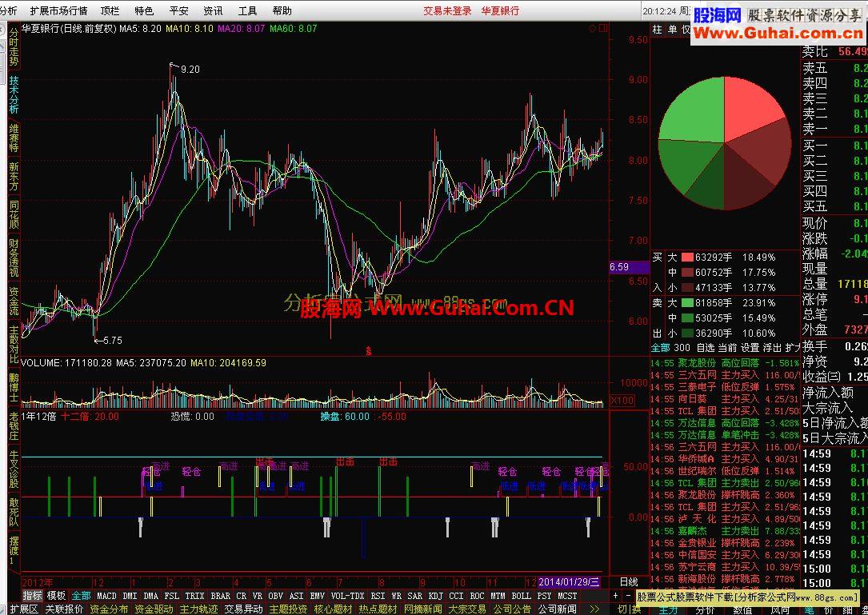868x615 pixels.
Task: Switch to the 主力 bottom tab
Action: [x=668, y=609]
